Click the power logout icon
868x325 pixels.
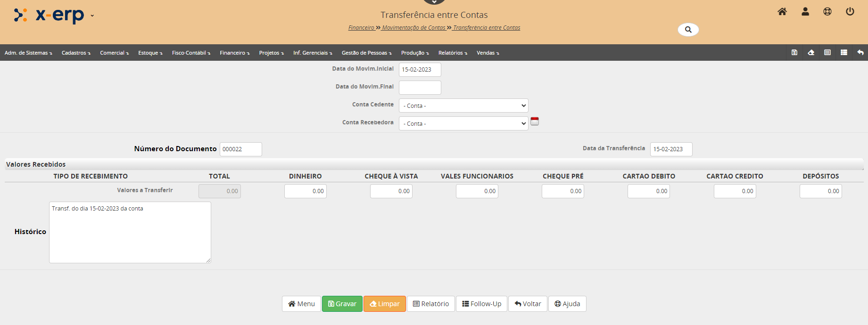850,12
